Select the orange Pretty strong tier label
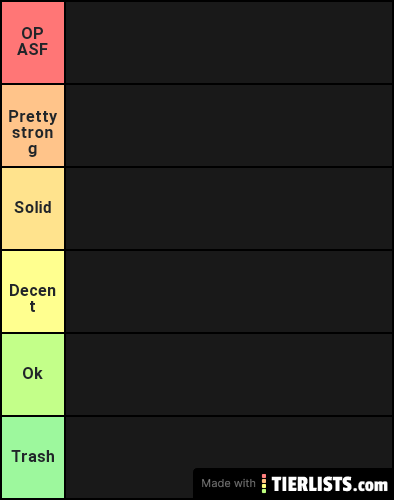This screenshot has width=394, height=500. pyautogui.click(x=33, y=125)
